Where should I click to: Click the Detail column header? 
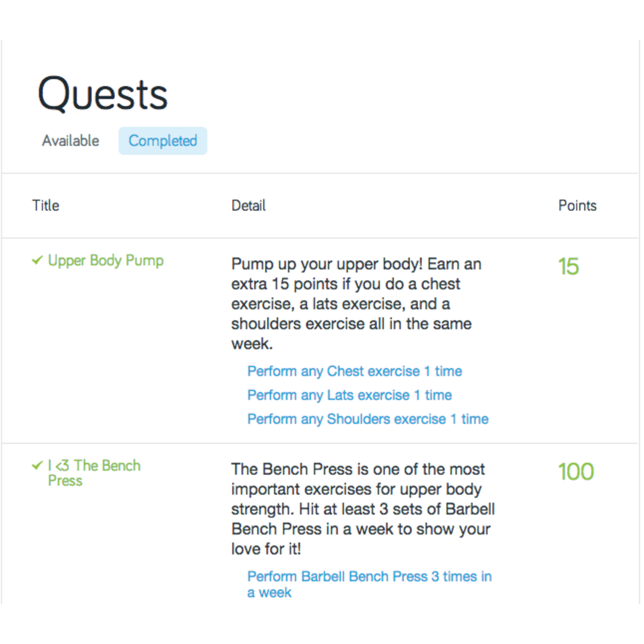pos(248,205)
